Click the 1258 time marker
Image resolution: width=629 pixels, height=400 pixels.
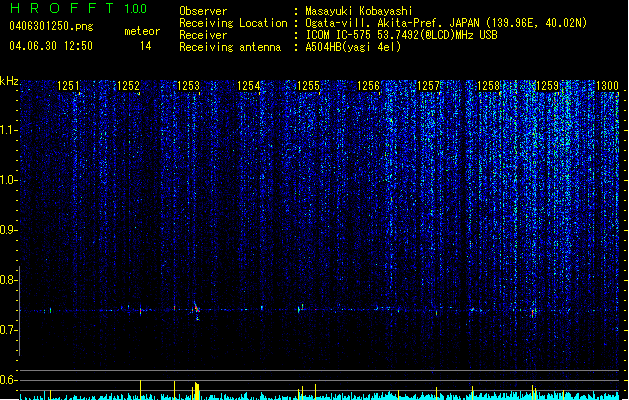[488, 86]
